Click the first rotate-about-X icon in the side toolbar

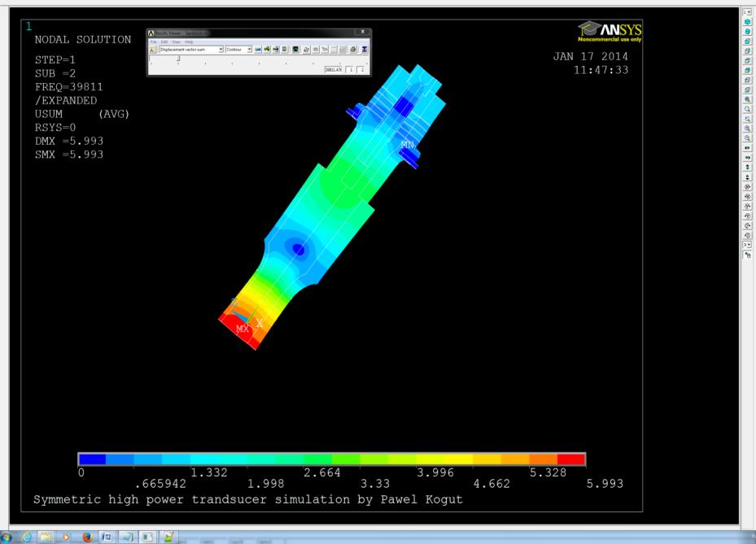click(748, 186)
